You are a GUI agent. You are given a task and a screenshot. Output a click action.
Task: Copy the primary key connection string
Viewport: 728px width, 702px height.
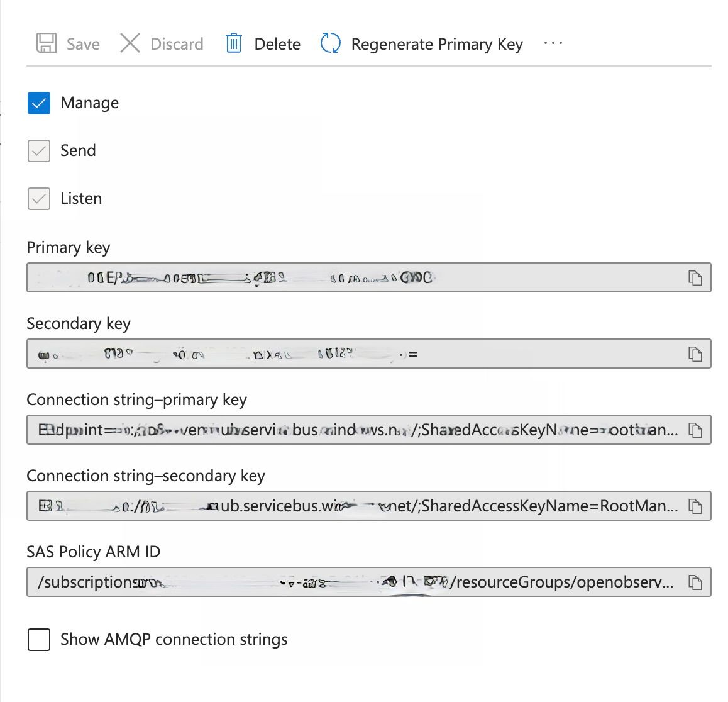click(x=695, y=430)
